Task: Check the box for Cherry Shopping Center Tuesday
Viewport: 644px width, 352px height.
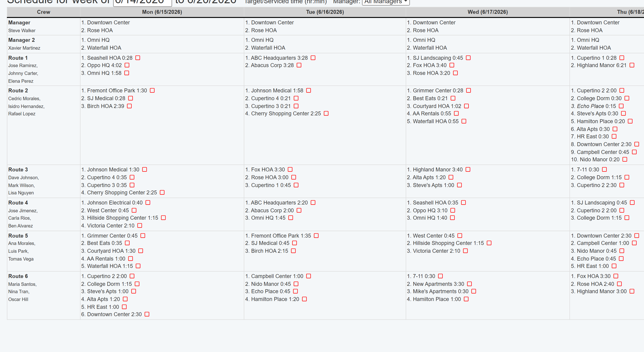Action: [326, 114]
